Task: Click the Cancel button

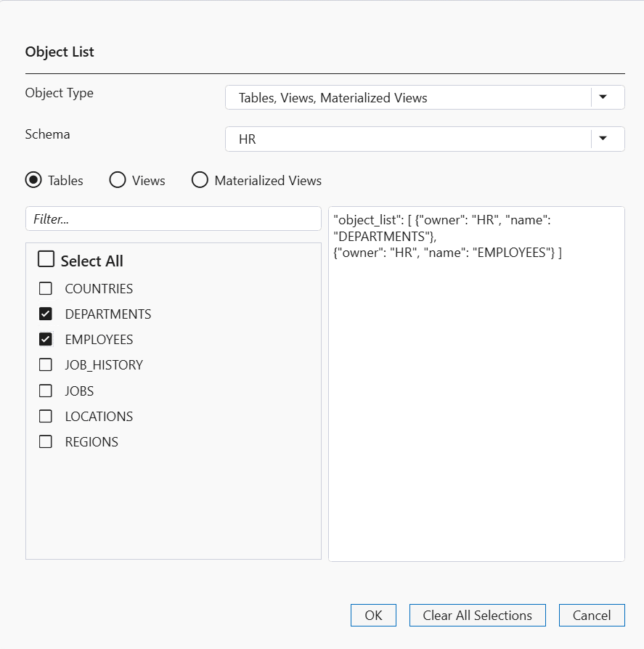Action: click(x=592, y=615)
